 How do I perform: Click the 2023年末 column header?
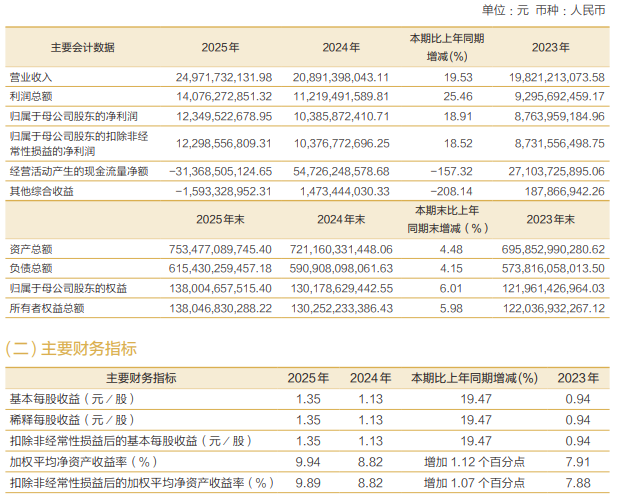point(551,219)
